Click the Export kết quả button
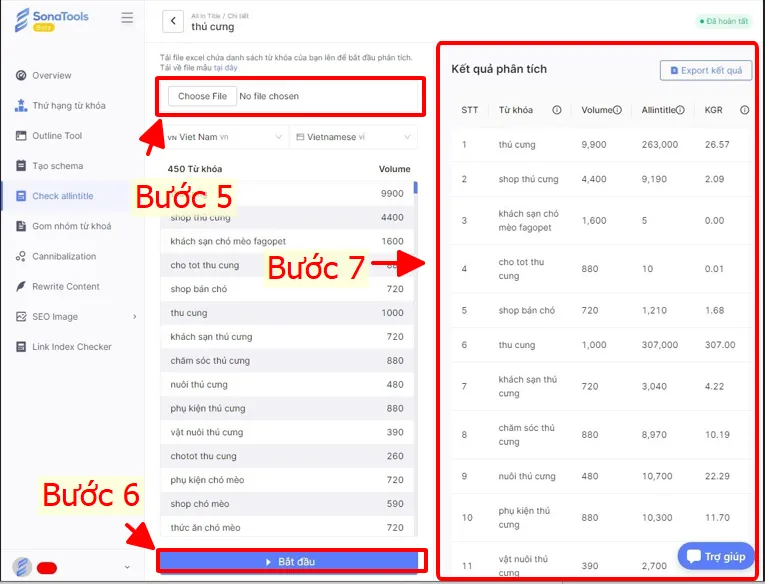The width and height of the screenshot is (765, 584). (705, 71)
